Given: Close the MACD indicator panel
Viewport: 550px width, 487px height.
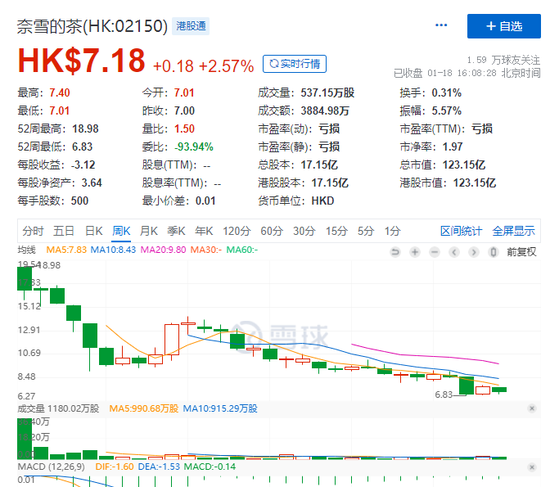Looking at the screenshot, I should tap(532, 467).
